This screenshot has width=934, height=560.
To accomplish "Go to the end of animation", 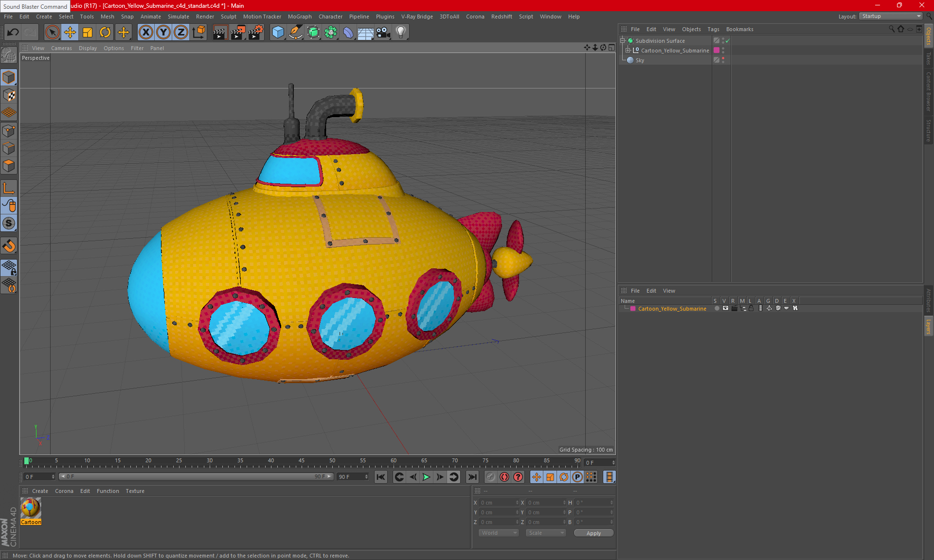I will tap(472, 477).
